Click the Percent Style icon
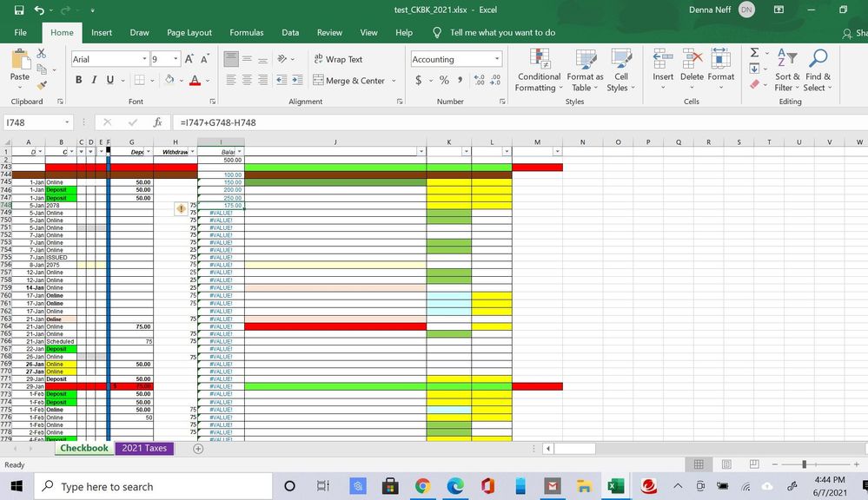The width and height of the screenshot is (868, 500). click(442, 79)
